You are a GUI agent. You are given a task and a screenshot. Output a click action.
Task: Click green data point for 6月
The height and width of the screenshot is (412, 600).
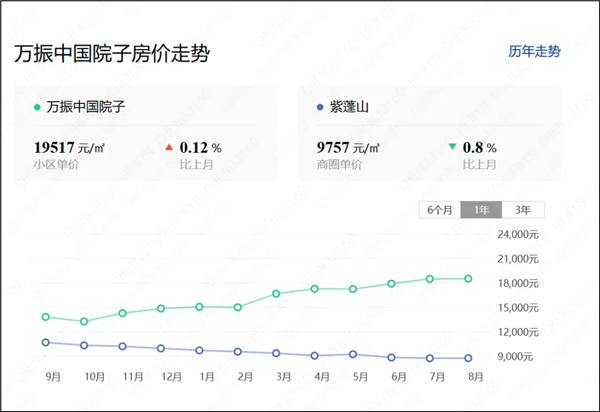(x=391, y=284)
